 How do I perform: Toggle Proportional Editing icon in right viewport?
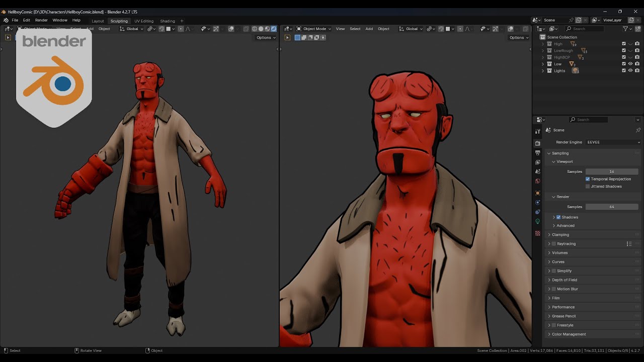[460, 29]
